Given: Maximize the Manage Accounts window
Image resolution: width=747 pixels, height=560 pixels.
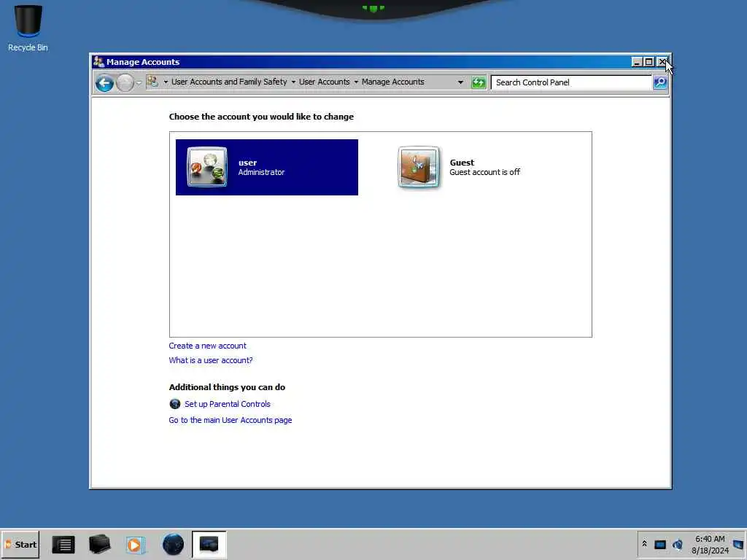Looking at the screenshot, I should [649, 62].
